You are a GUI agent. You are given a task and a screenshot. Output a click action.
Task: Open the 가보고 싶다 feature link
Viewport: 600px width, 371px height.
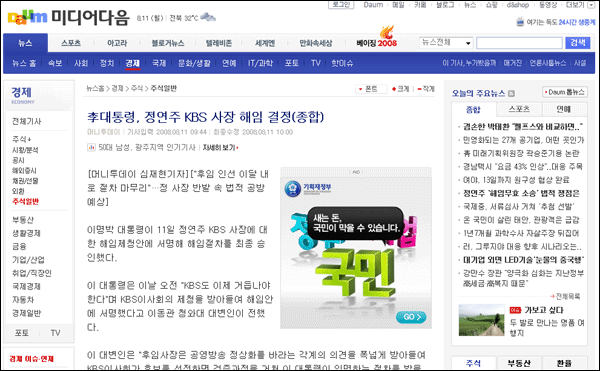coord(544,310)
